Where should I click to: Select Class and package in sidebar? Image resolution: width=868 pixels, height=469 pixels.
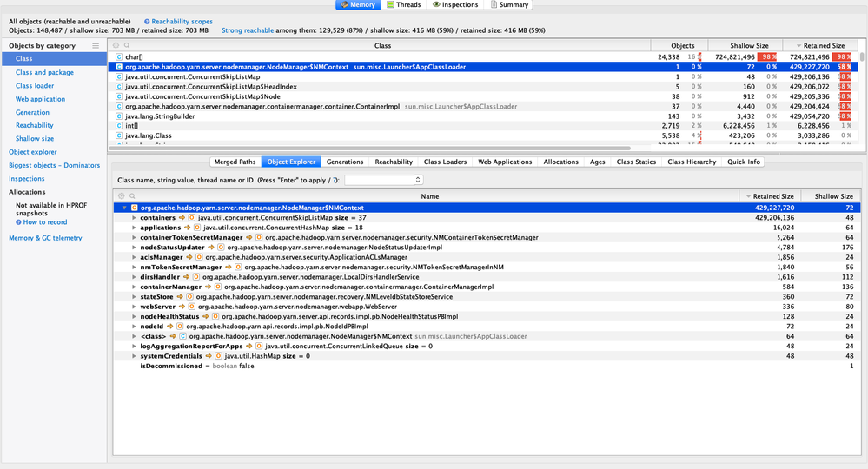(44, 72)
